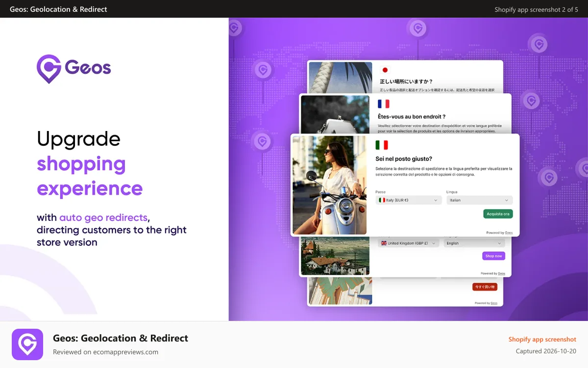This screenshot has width=588, height=368.
Task: Open the English language dropdown
Action: (474, 243)
